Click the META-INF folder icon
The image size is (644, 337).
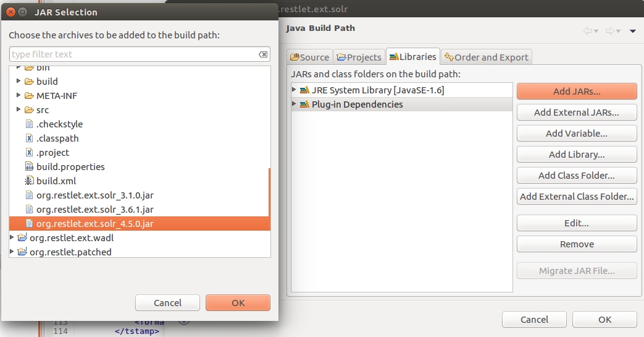coord(29,96)
